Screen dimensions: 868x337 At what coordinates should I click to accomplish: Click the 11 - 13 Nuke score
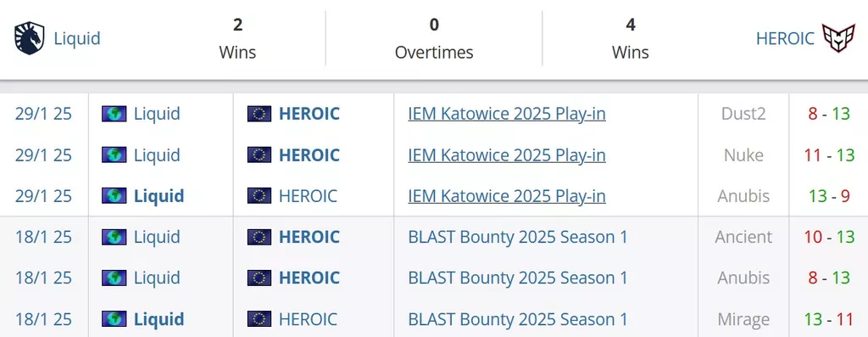pos(829,155)
